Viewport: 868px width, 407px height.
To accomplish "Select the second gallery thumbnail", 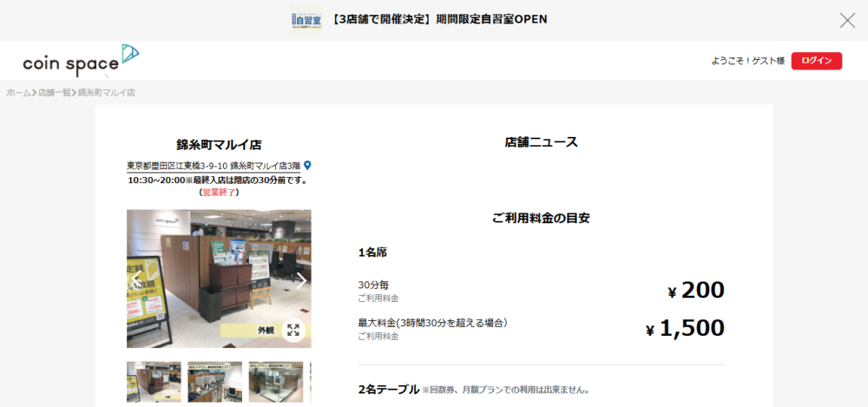I will (x=214, y=382).
